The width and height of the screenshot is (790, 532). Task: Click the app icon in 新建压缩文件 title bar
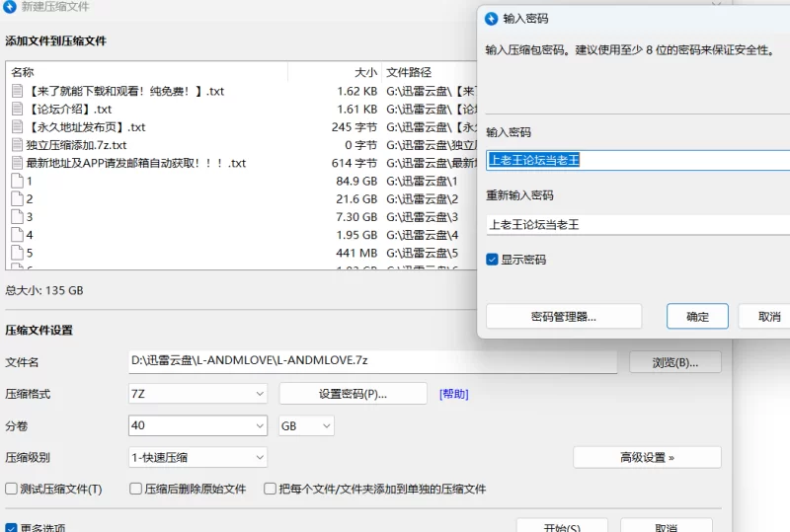tap(10, 6)
